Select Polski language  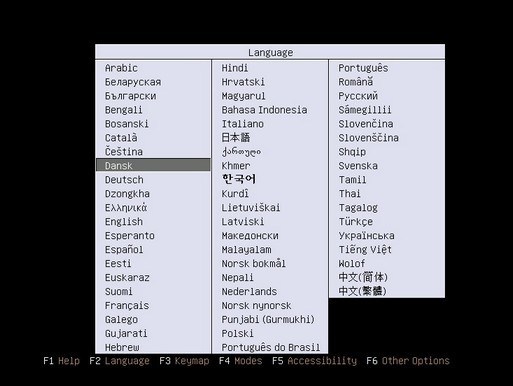pyautogui.click(x=237, y=334)
